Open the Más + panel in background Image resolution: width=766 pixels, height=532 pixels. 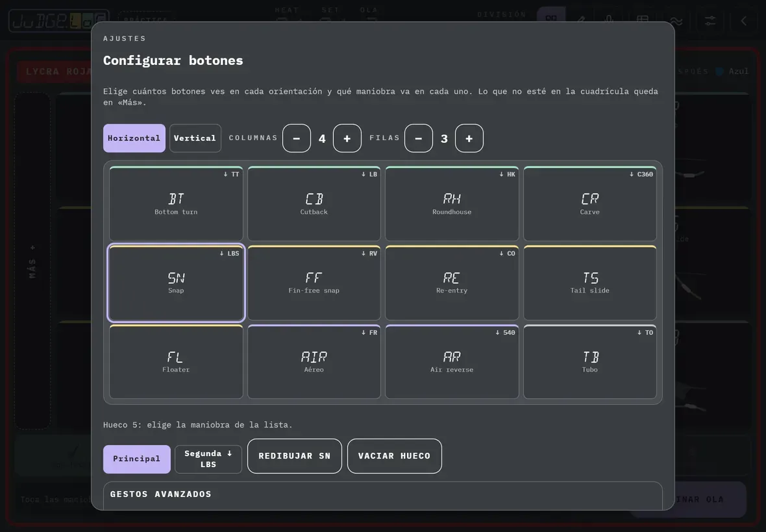click(x=32, y=261)
